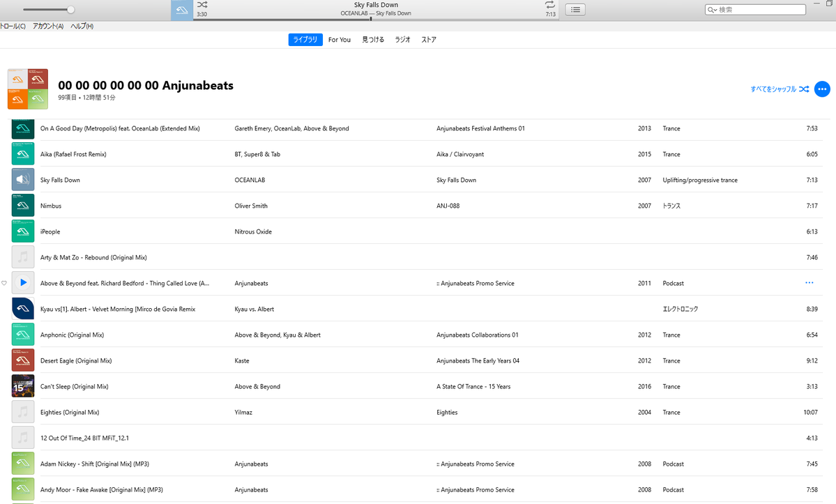Click music note icon of 12 Out Of Time

point(23,438)
